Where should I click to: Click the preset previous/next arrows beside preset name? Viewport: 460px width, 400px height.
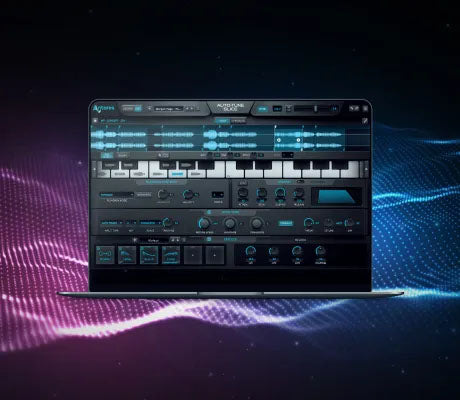(189, 109)
